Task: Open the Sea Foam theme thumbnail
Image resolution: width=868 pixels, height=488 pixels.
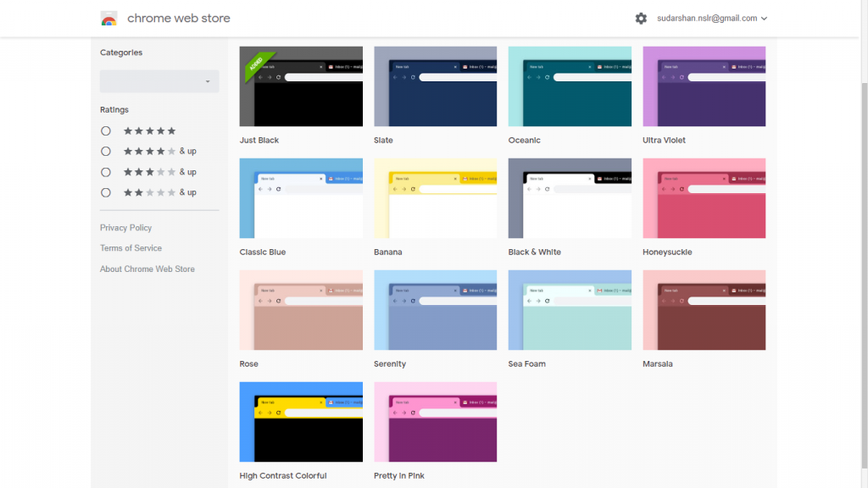Action: [x=570, y=310]
